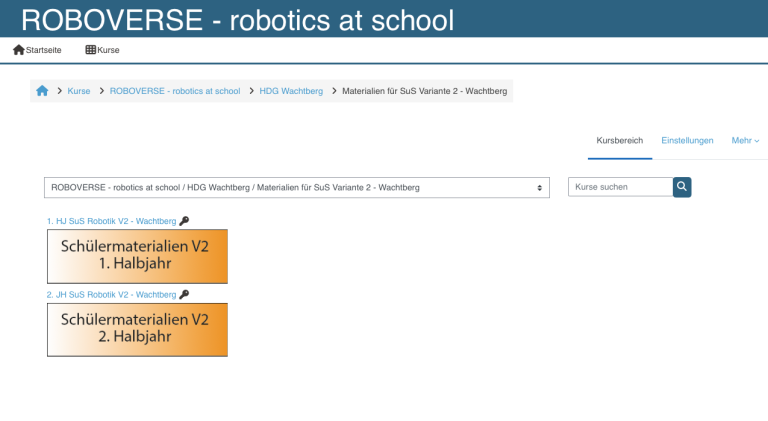Open the course category dropdown
The height and width of the screenshot is (421, 768).
pos(297,188)
